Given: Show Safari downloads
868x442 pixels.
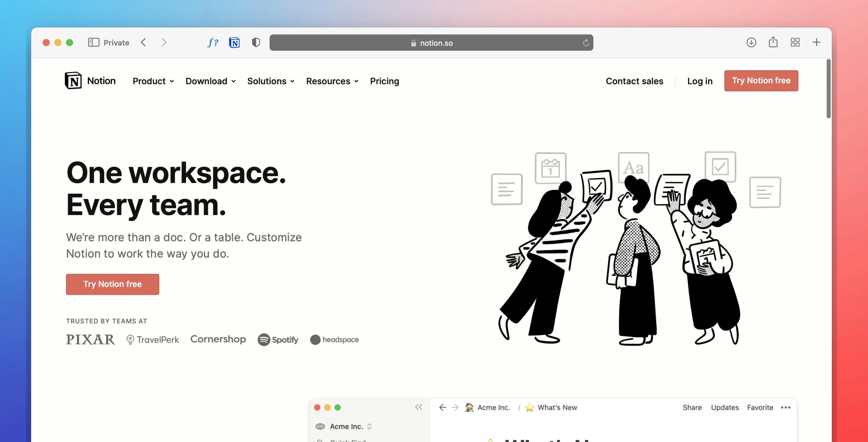Looking at the screenshot, I should point(751,43).
